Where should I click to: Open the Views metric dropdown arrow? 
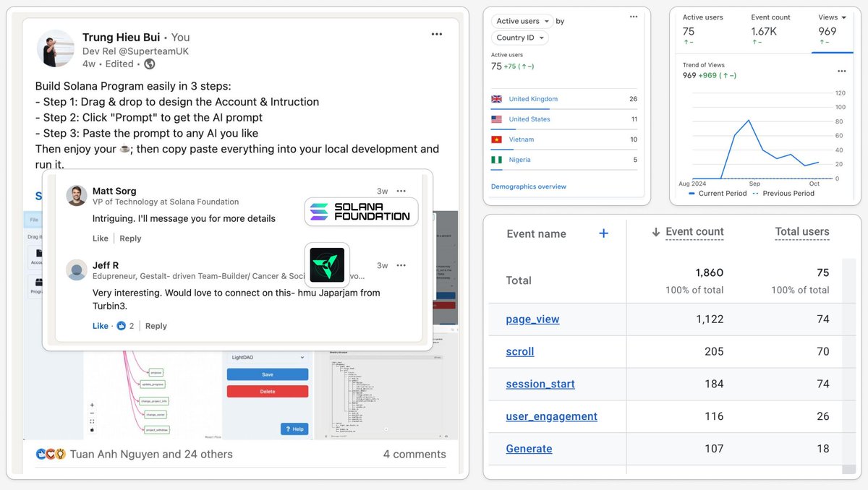[843, 17]
